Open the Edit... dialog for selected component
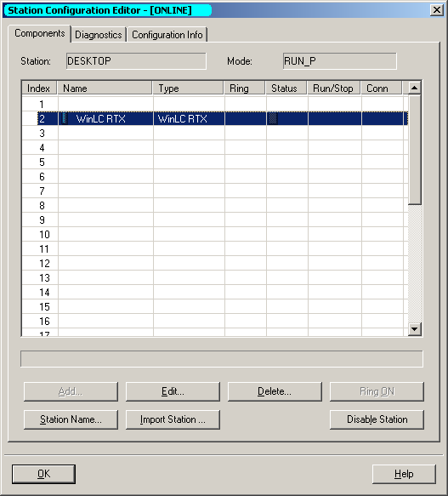The image size is (448, 496). (173, 391)
